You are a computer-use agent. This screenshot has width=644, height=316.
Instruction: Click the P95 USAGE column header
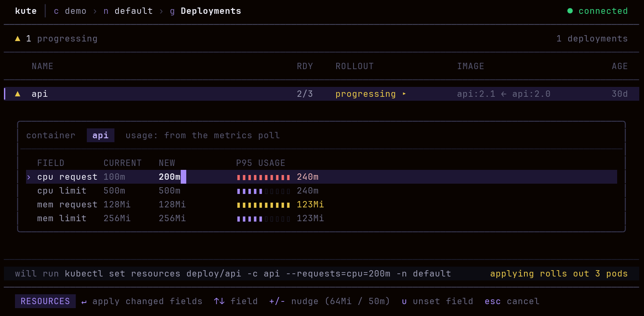(260, 163)
